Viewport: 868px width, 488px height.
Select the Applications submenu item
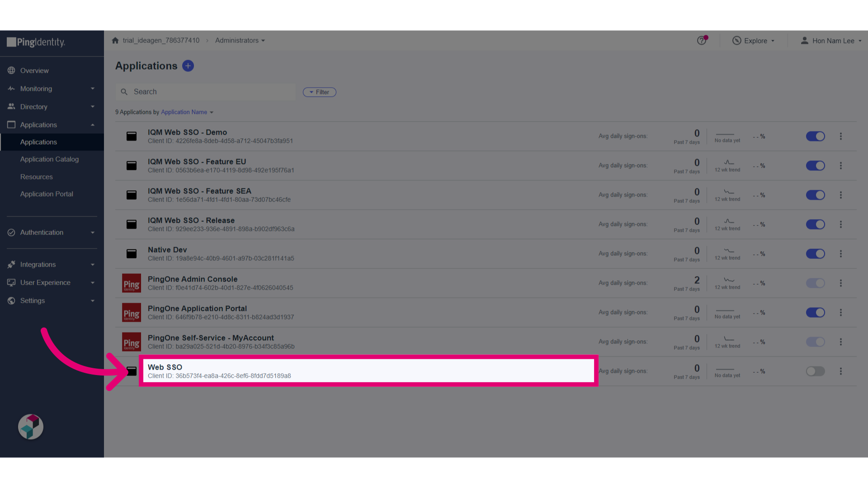pos(52,142)
